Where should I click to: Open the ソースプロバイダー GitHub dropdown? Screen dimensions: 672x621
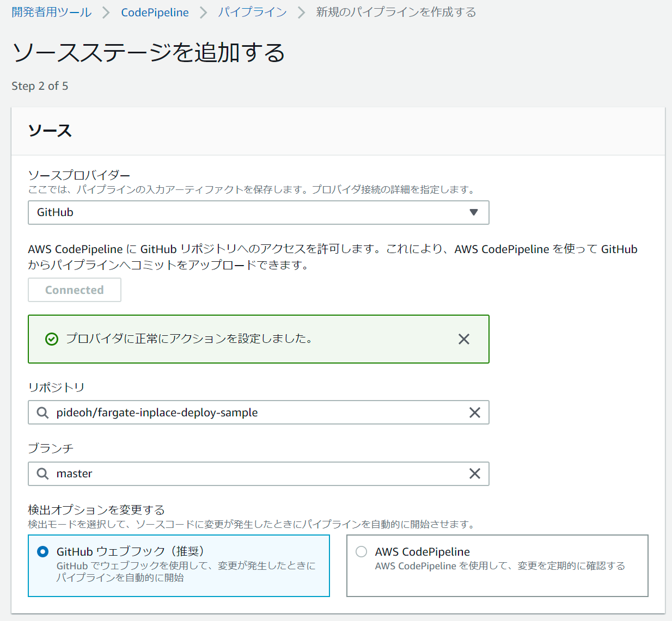pos(259,212)
